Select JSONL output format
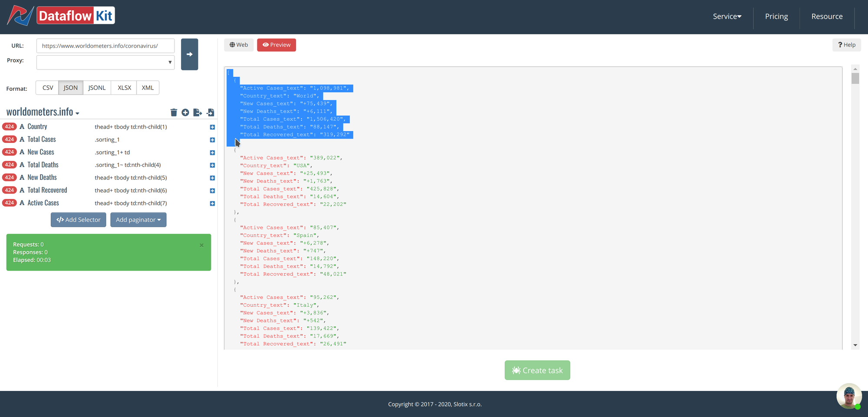The height and width of the screenshot is (417, 868). pos(97,88)
